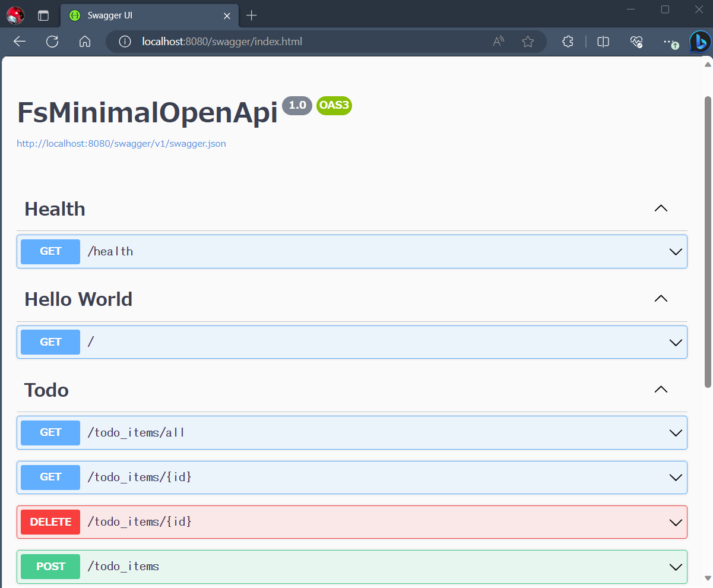Expand GET /todo_items/{id} operation arrow
The image size is (713, 588).
(676, 477)
